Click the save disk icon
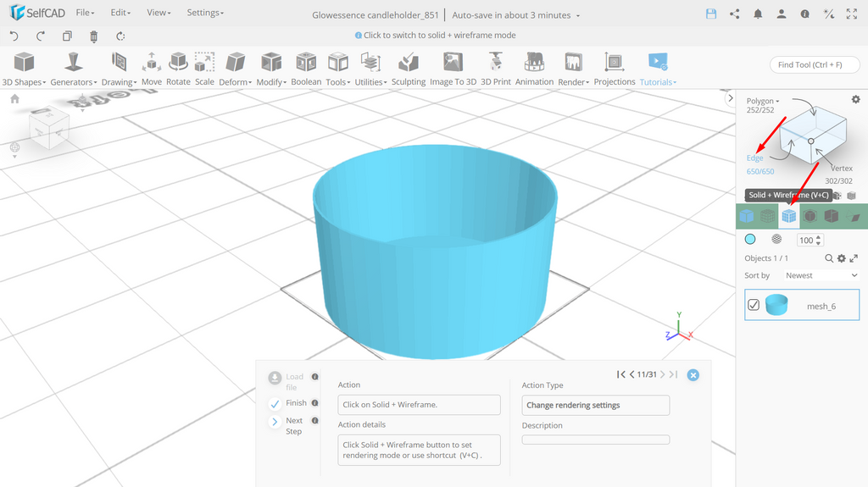Image resolution: width=868 pixels, height=487 pixels. (711, 14)
